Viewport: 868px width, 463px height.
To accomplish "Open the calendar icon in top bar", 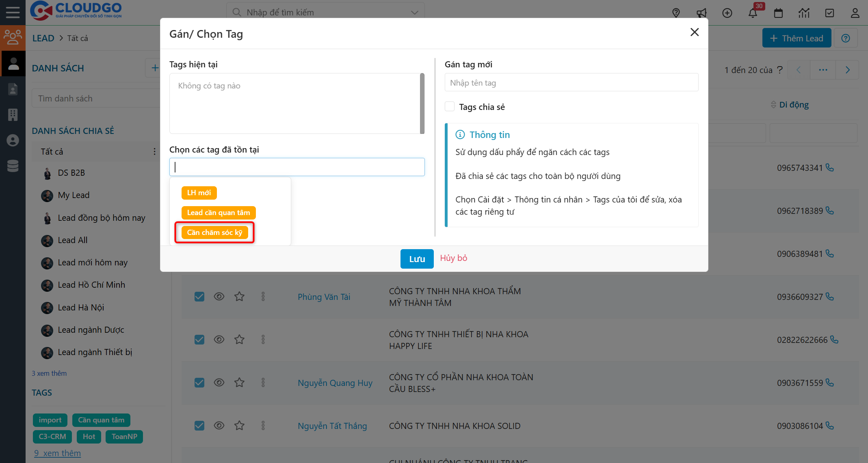I will (x=778, y=13).
